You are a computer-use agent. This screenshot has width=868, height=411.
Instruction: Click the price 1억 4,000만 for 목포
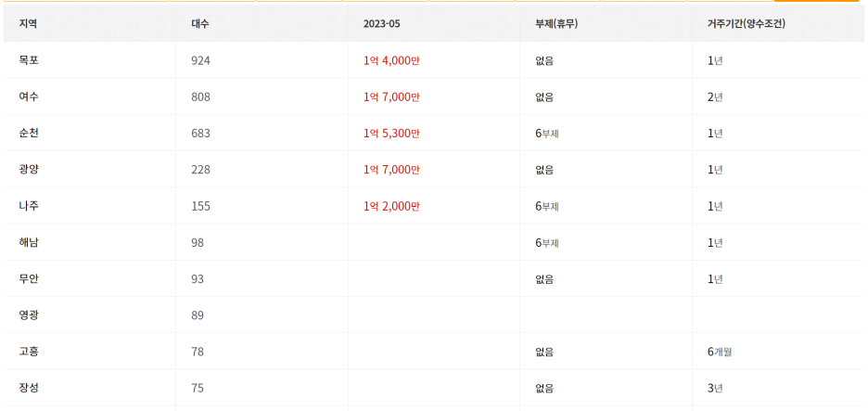click(x=391, y=61)
